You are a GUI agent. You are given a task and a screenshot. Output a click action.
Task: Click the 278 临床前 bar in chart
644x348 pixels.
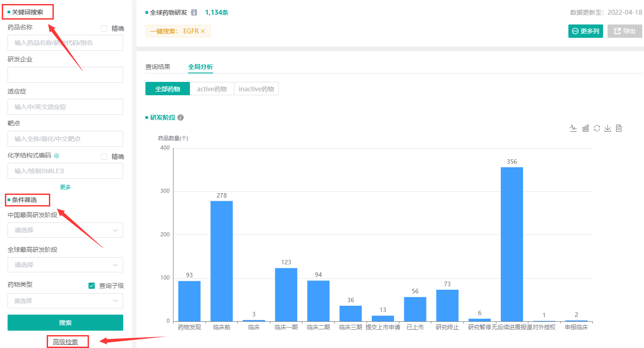click(x=221, y=261)
